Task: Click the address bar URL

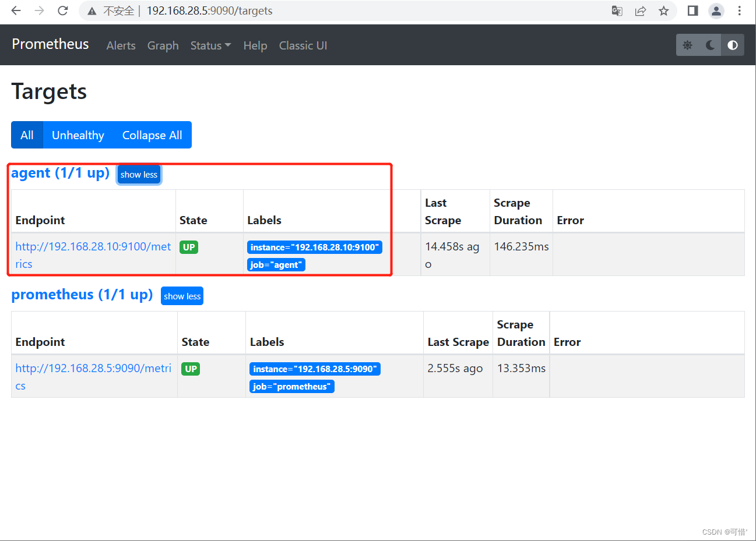Action: (x=209, y=11)
